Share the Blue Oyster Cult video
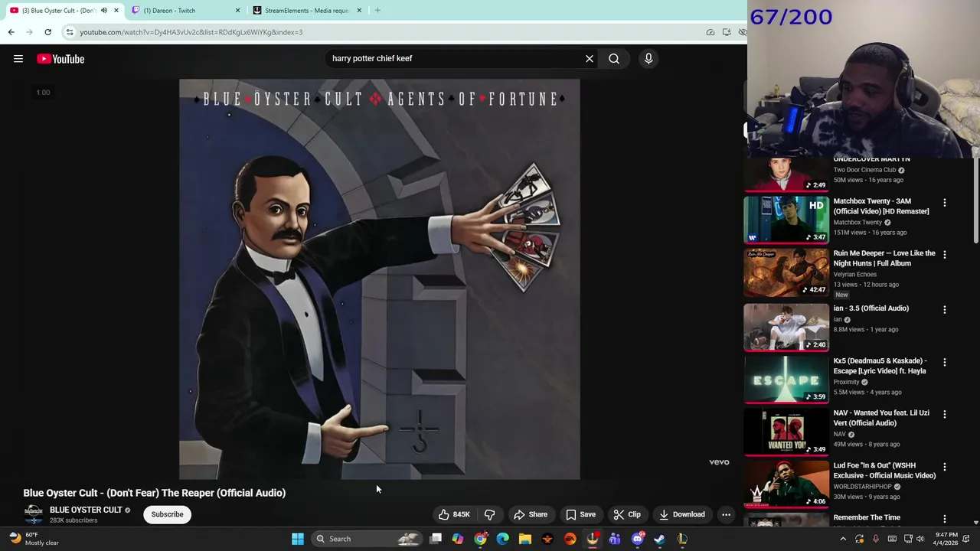Viewport: 980px width, 551px height. (531, 514)
